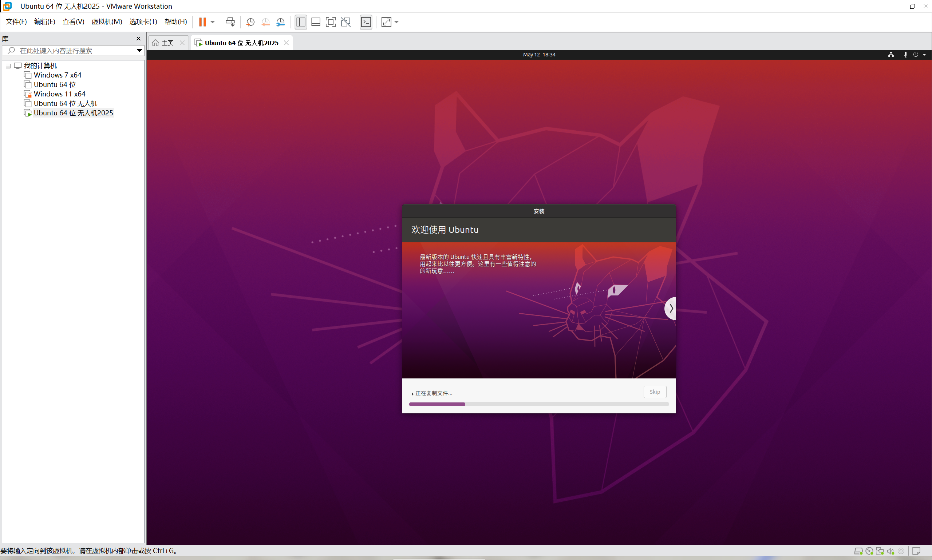Open the power options arrow beside the pause button

click(213, 22)
